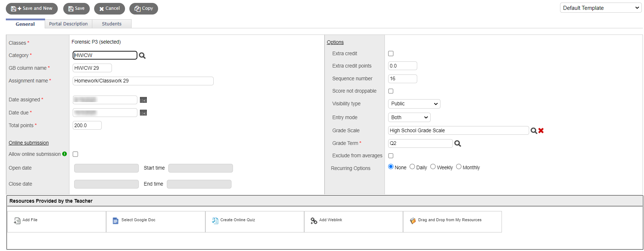Viewport: 644px width, 251px height.
Task: Click the Add File resource icon
Action: [x=17, y=221]
